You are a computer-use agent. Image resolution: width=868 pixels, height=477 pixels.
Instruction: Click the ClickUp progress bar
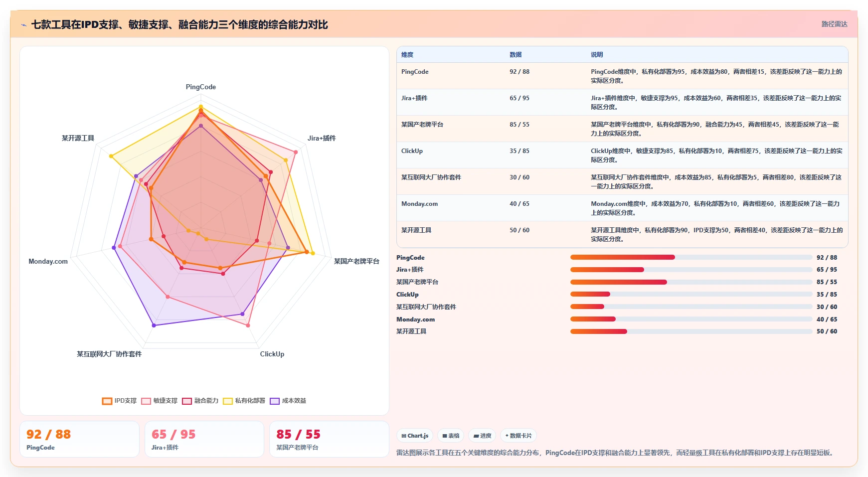coord(691,294)
